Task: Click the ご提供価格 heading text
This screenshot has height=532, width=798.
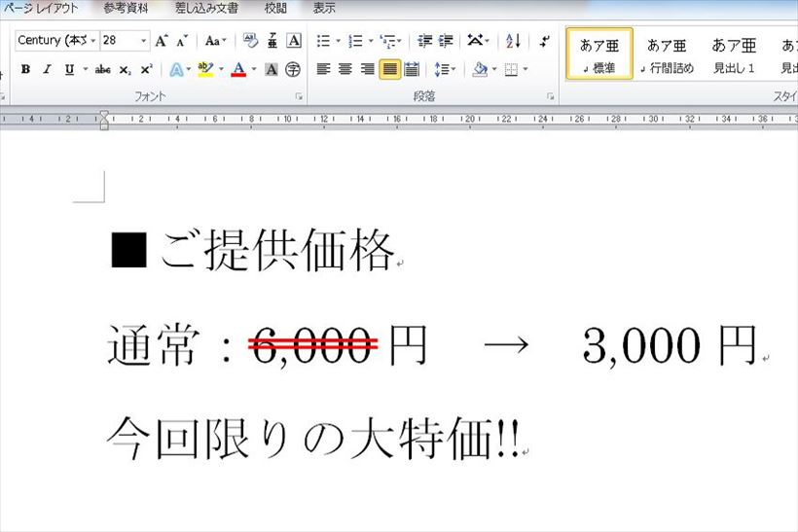Action: pyautogui.click(x=278, y=250)
